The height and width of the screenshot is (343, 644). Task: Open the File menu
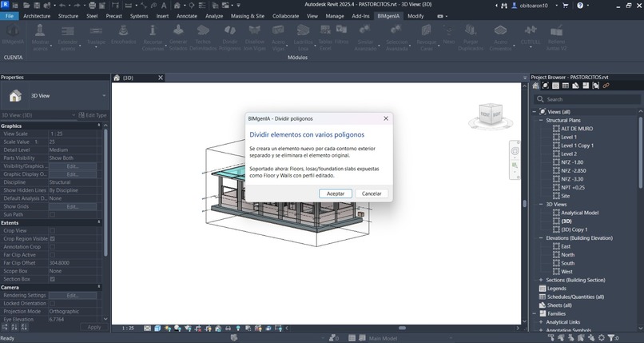coord(9,16)
